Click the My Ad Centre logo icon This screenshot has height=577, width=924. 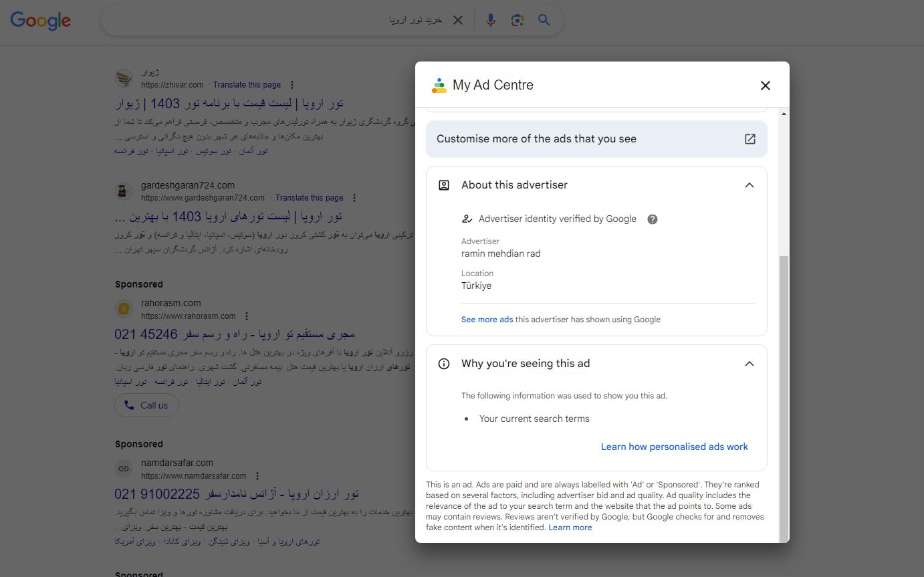click(x=439, y=86)
